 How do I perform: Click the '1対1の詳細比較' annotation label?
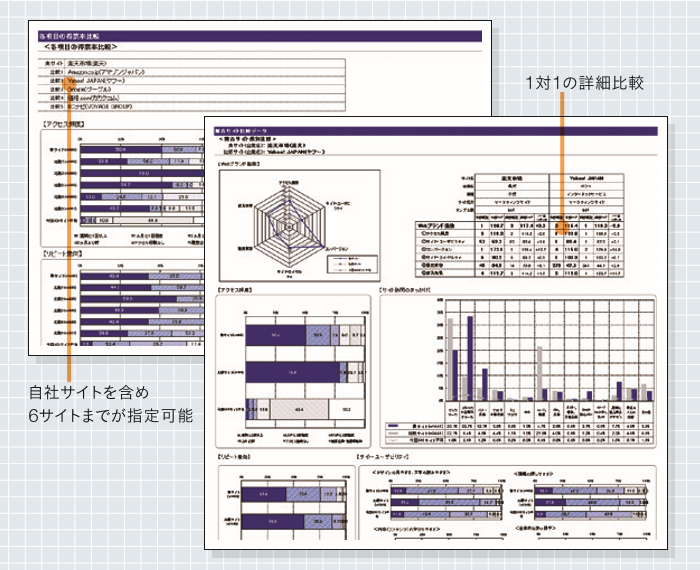(583, 84)
